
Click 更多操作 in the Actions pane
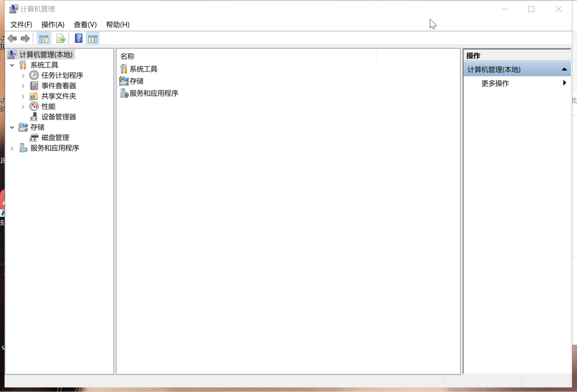495,83
